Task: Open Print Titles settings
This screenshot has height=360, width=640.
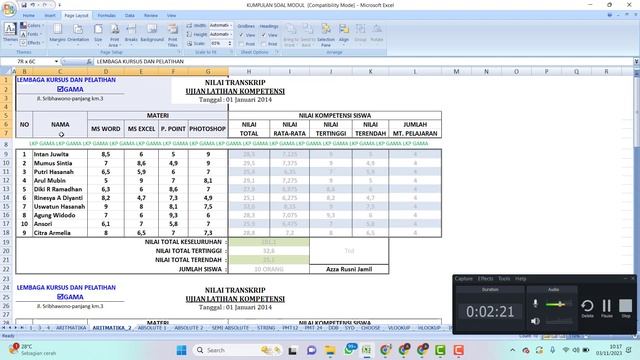Action: coord(173,35)
